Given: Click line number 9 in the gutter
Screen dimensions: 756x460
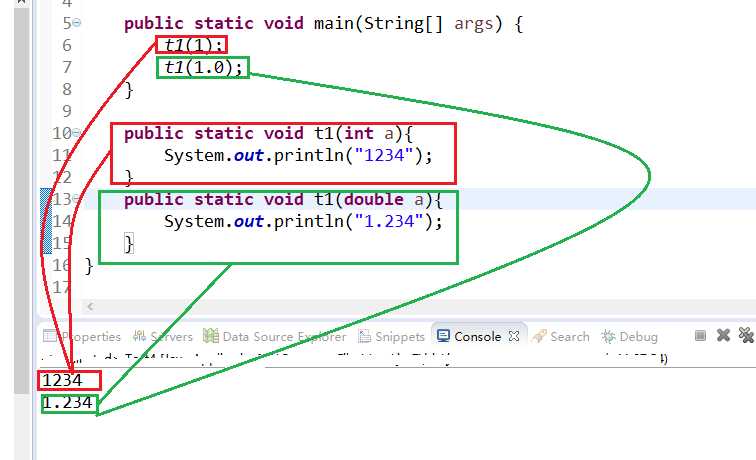Looking at the screenshot, I should click(x=67, y=111).
